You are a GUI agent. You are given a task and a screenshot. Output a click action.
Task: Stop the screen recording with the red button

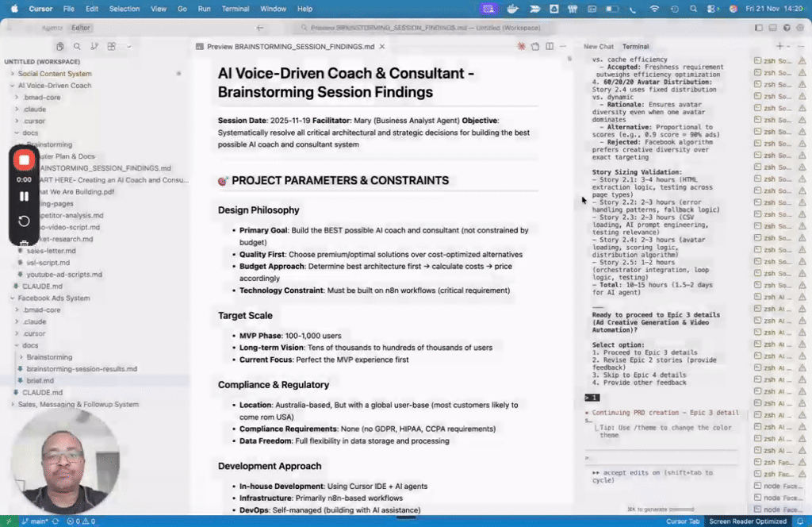tap(23, 160)
